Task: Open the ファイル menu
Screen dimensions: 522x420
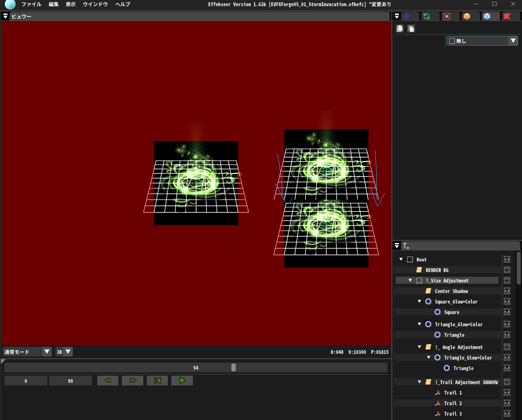Action: click(32, 4)
